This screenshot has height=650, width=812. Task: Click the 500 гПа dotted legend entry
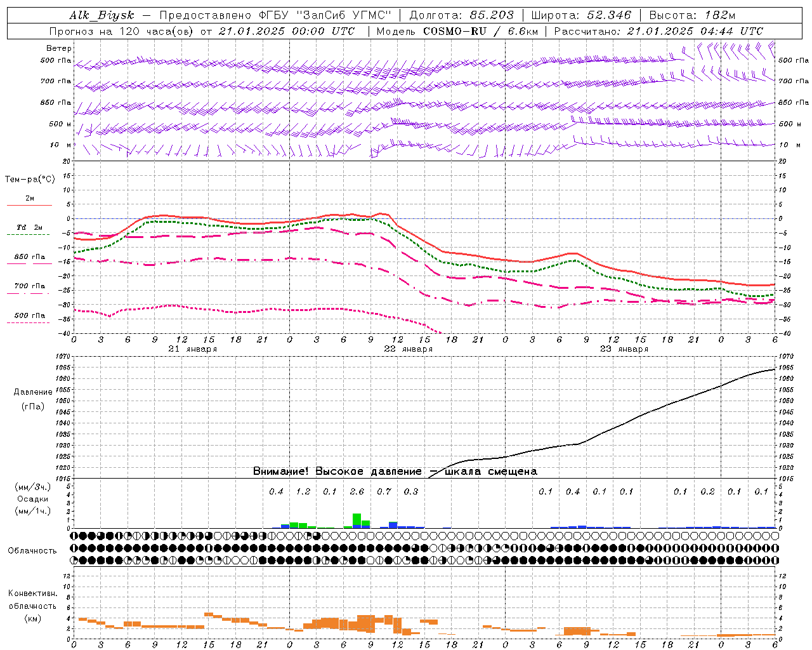tap(29, 318)
